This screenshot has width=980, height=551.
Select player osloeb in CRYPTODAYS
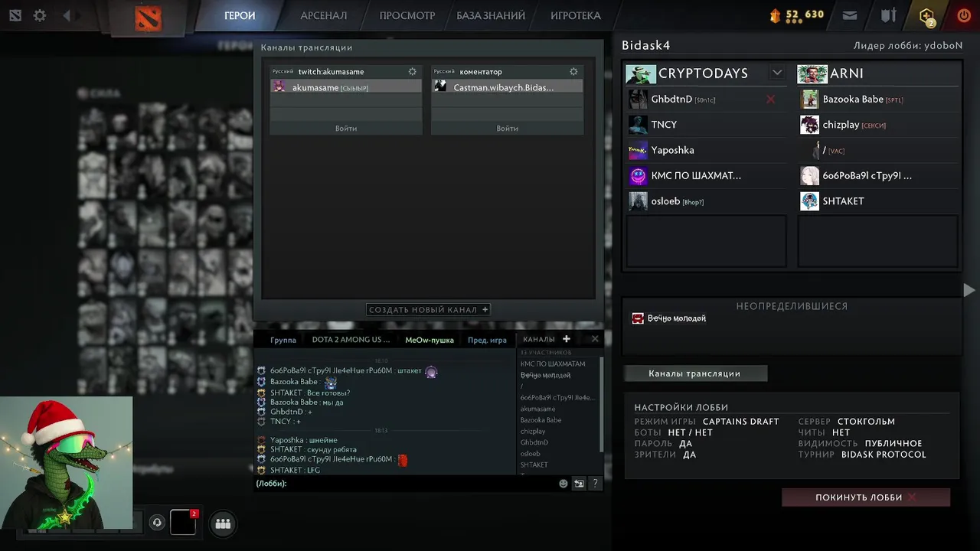pos(707,201)
